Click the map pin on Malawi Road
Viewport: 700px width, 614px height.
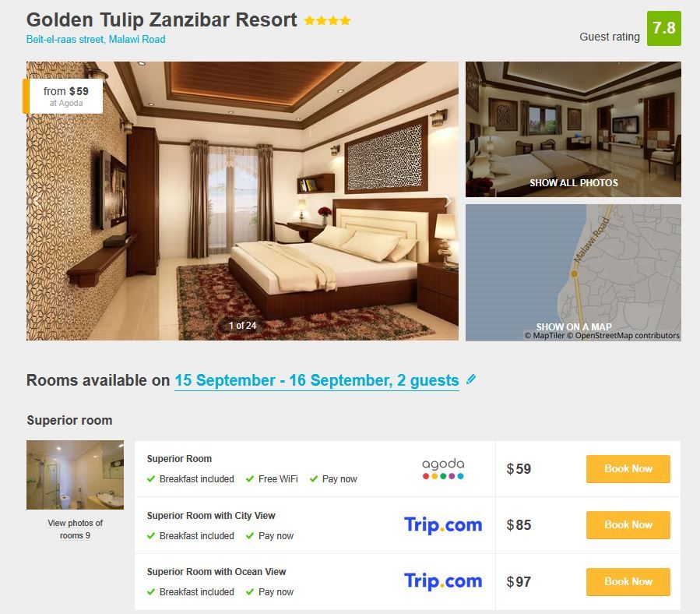574,273
